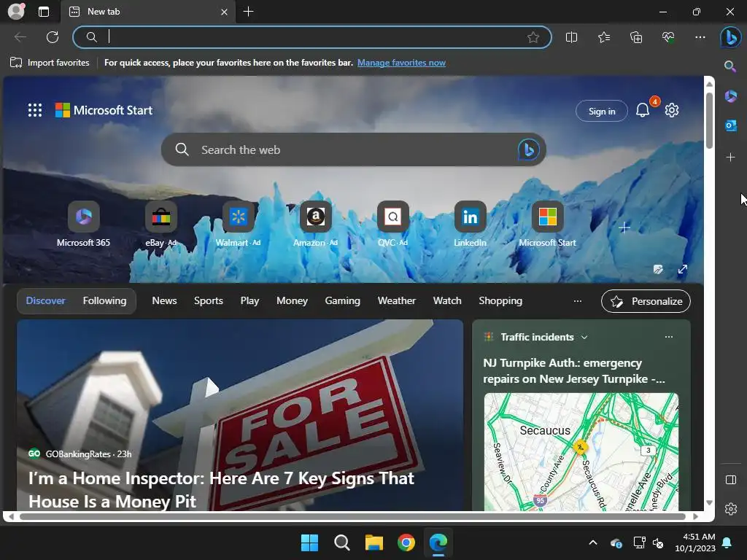Open the Home Inspector Money Pit article

[x=221, y=490]
